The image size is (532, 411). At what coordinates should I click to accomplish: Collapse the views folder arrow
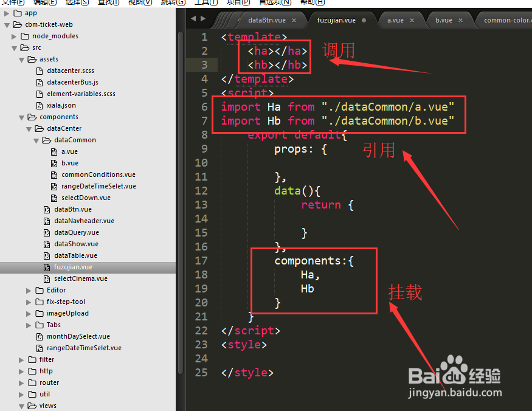coord(21,406)
